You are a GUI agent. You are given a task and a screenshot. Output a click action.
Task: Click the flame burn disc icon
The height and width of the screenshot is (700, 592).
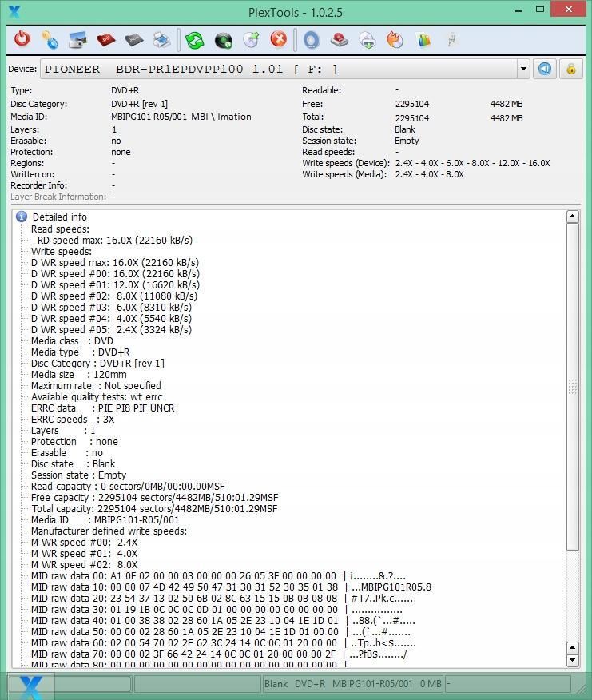[395, 39]
